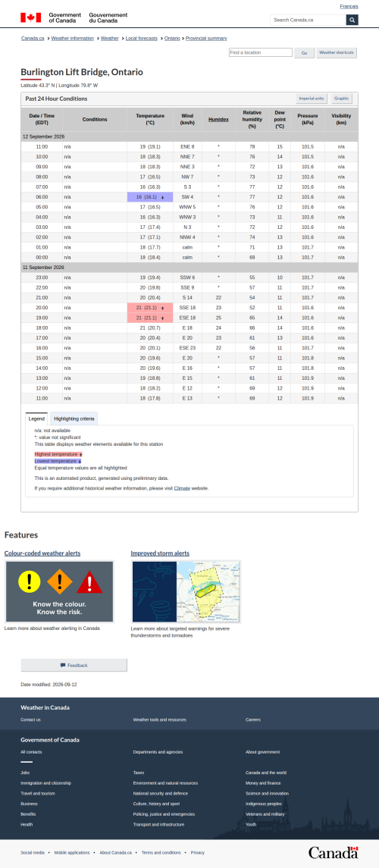Image resolution: width=379 pixels, height=868 pixels.
Task: Click the Weather breadcrumb link
Action: point(110,38)
